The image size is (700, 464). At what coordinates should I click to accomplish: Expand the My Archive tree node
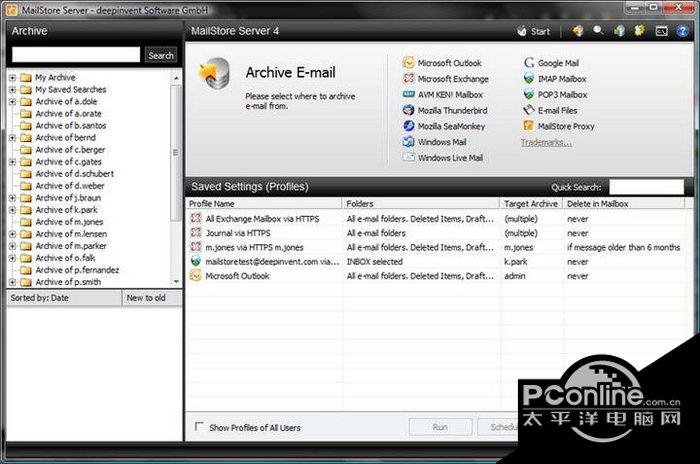12,78
